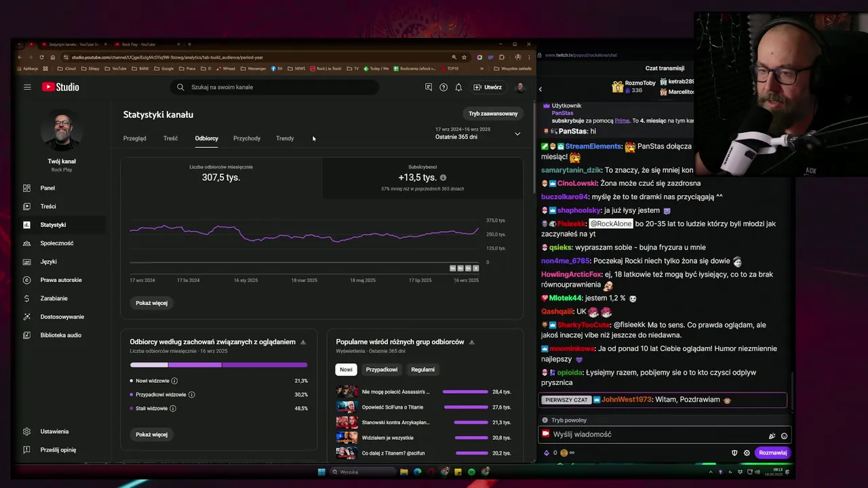Expand the bookmarks overflow chevron
This screenshot has height=488, width=868.
[482, 68]
